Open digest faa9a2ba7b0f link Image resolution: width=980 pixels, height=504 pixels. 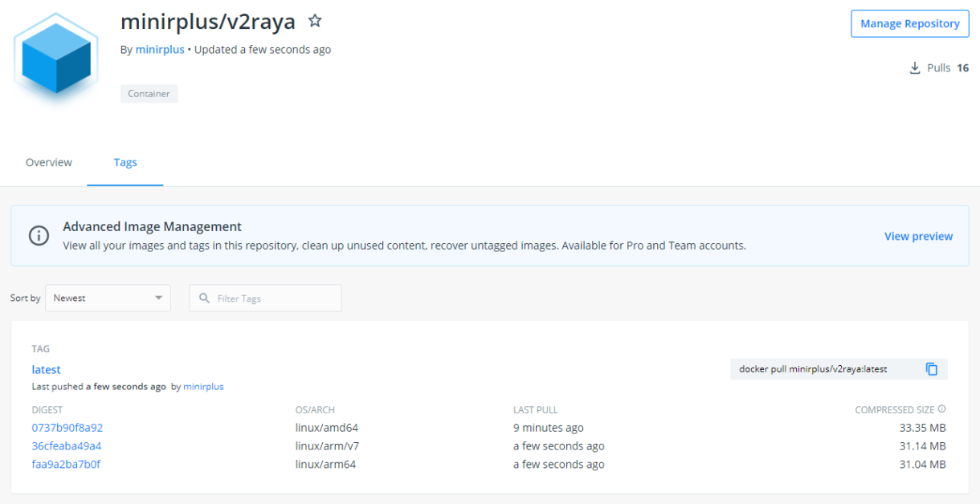pyautogui.click(x=66, y=464)
